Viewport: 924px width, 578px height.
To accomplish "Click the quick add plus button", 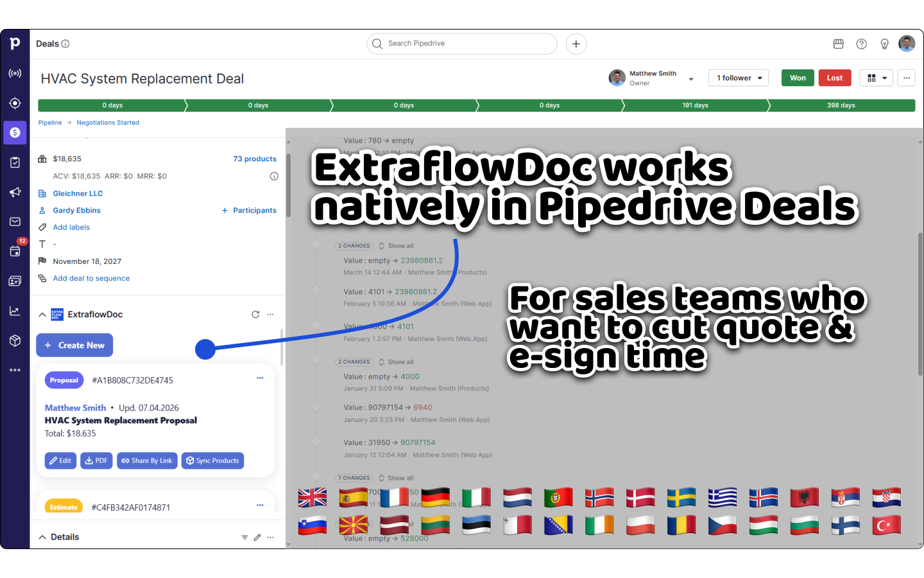I will 576,44.
